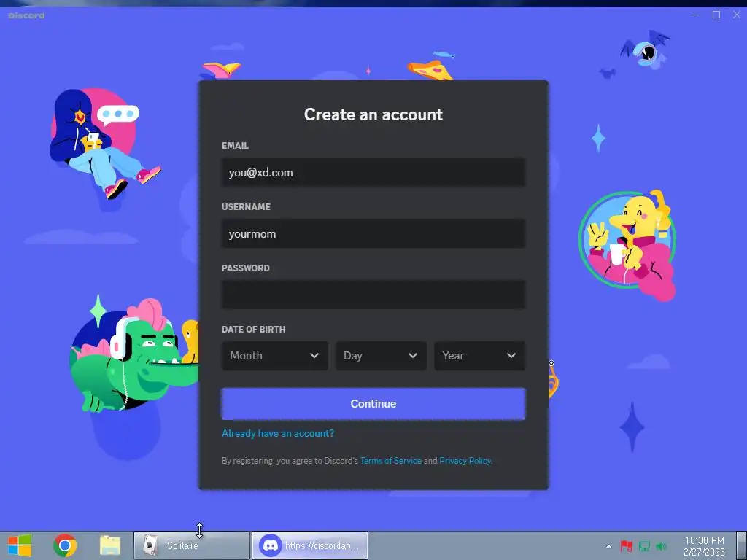Open the Action Center flag icon
The image size is (747, 560).
(626, 545)
